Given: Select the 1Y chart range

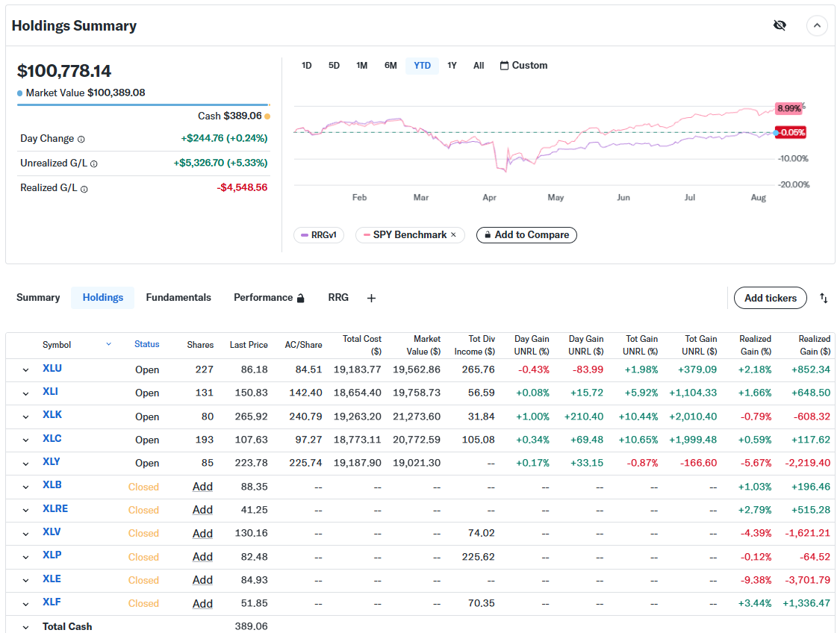Looking at the screenshot, I should [452, 66].
